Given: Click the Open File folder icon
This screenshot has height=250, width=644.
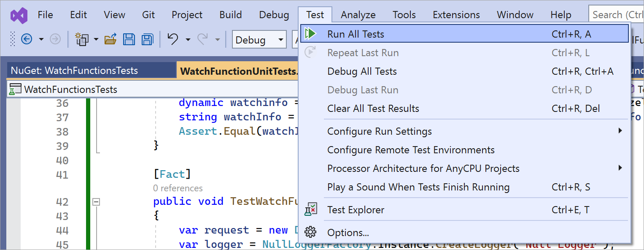Looking at the screenshot, I should (x=110, y=40).
